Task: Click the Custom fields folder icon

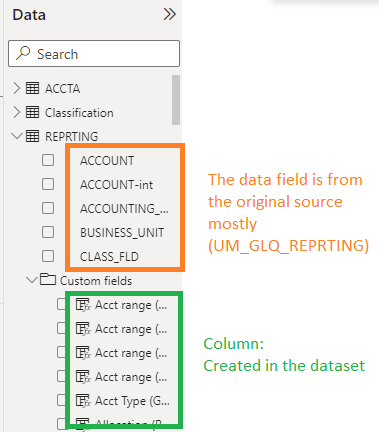Action: coord(48,279)
